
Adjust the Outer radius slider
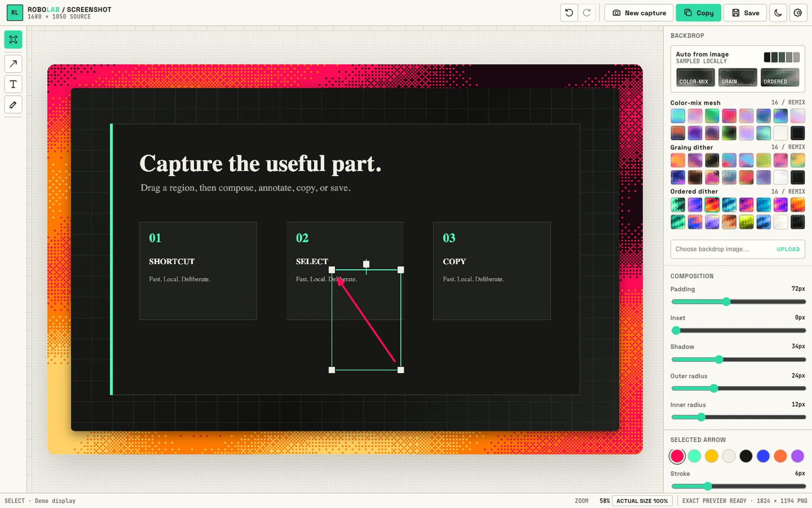click(738, 388)
